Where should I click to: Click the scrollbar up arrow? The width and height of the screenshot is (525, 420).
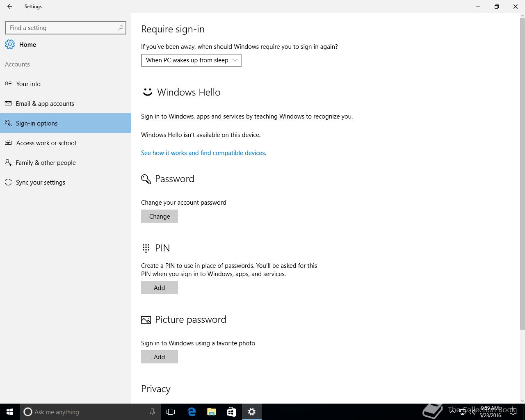pyautogui.click(x=523, y=15)
